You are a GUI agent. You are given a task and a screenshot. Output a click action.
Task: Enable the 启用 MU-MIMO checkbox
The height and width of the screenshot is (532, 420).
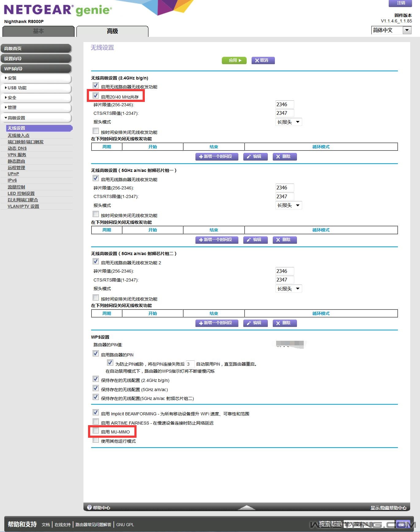[96, 431]
